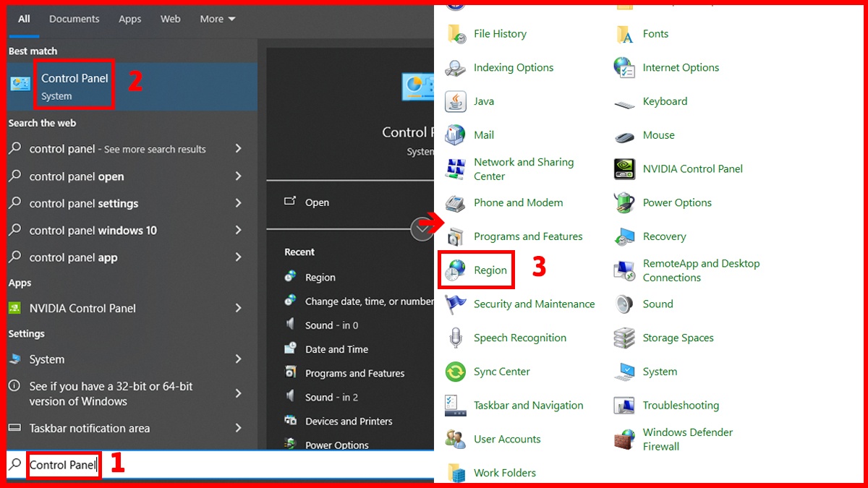Click the Power Options battery icon
The width and height of the screenshot is (868, 488).
tap(624, 203)
